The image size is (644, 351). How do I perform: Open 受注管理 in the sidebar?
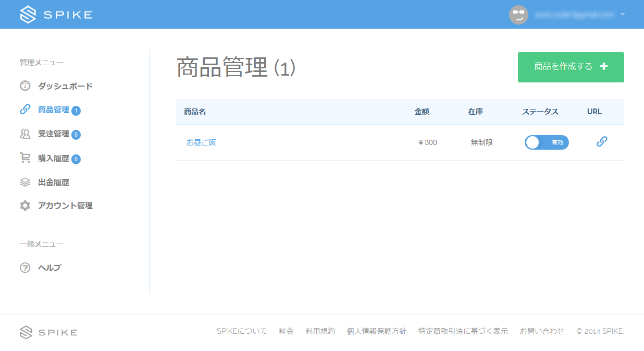54,134
